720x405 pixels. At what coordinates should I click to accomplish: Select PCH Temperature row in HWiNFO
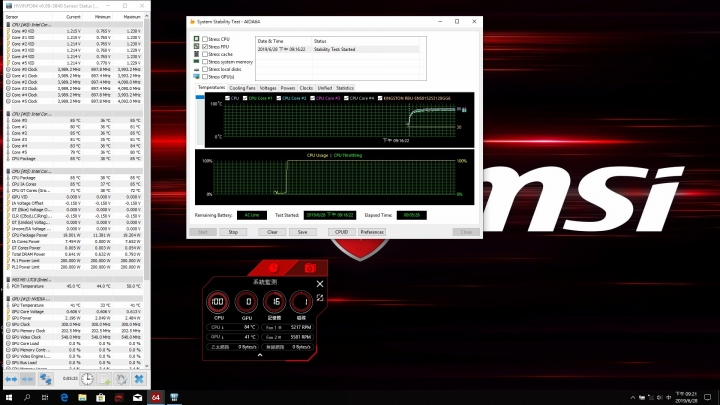pos(73,286)
